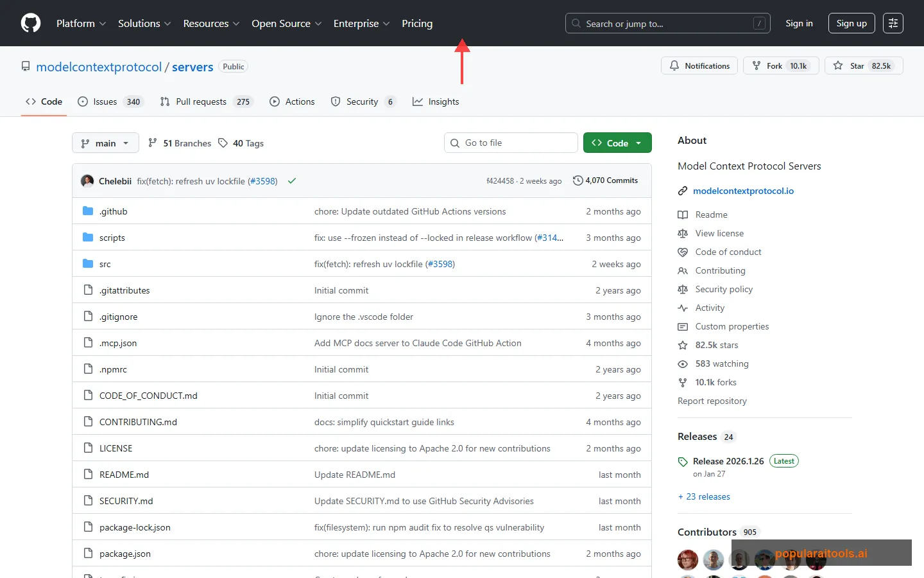The height and width of the screenshot is (578, 924).
Task: Switch to the Issues tab
Action: pyautogui.click(x=101, y=101)
